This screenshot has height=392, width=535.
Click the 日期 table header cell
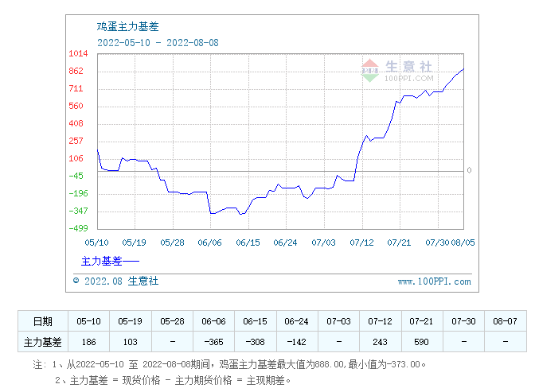(x=43, y=321)
